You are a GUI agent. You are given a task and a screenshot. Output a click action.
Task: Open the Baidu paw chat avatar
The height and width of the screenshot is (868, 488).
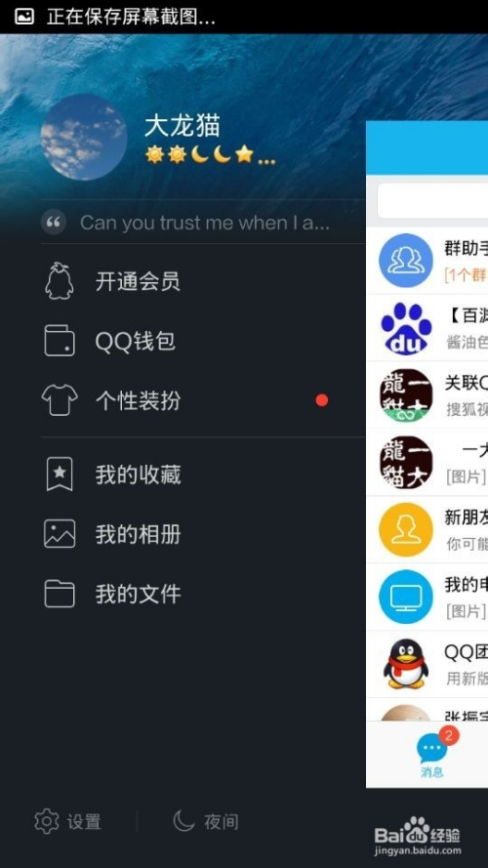coord(406,328)
